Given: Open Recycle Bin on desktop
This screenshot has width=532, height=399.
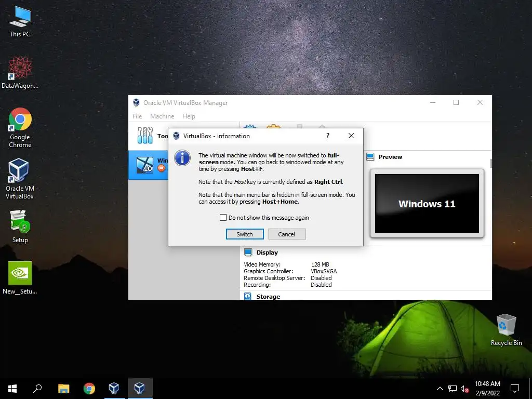Looking at the screenshot, I should point(506,329).
